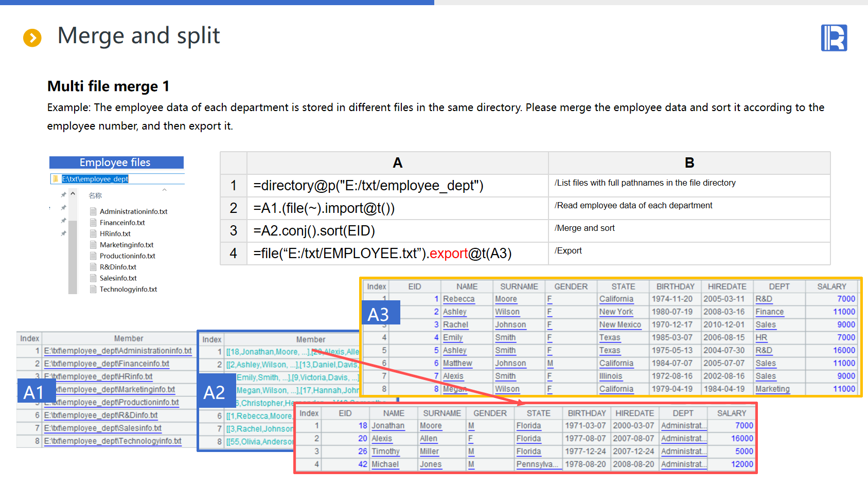Select the Salesinfo.txt file icon
Image resolution: width=868 pixels, height=488 pixels.
coord(93,278)
